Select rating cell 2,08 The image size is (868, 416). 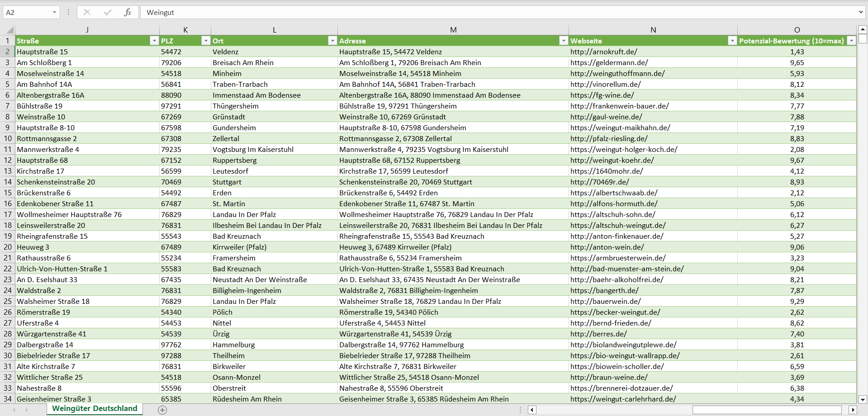click(x=797, y=149)
